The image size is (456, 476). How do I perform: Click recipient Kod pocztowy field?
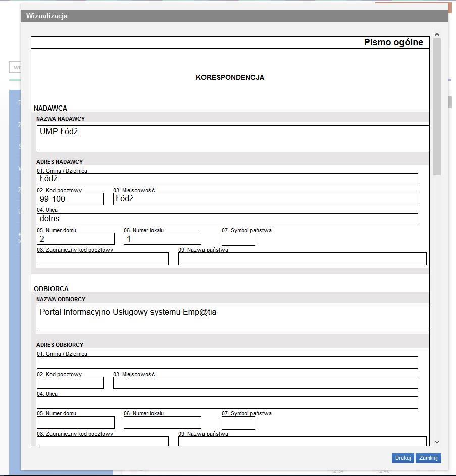[70, 383]
